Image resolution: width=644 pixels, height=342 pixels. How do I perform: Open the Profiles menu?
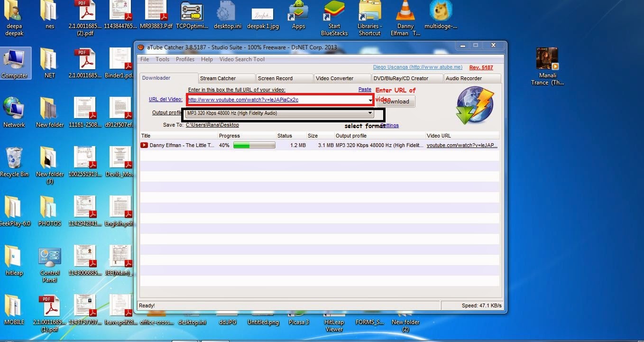point(185,59)
